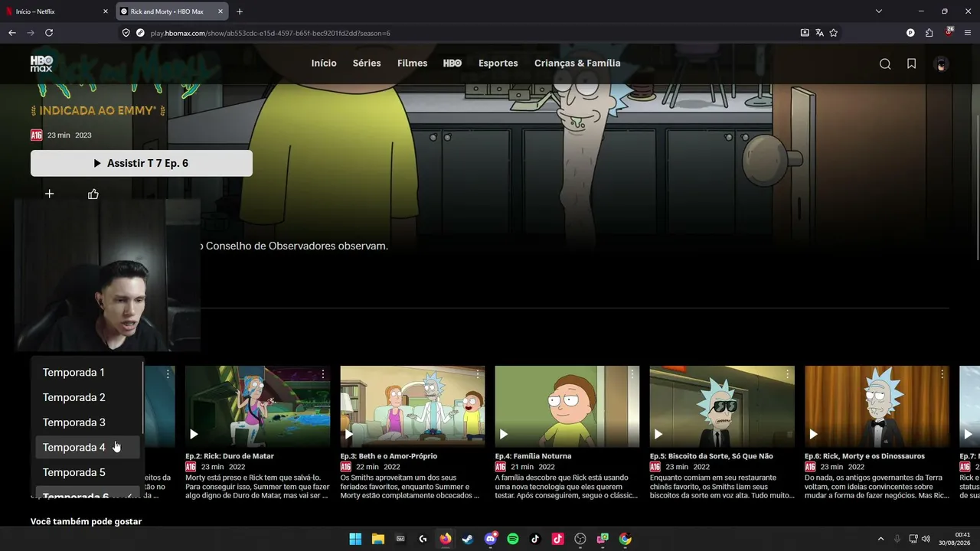Select Temporada 4 from season list
Screen dimensions: 980x551
click(88, 448)
